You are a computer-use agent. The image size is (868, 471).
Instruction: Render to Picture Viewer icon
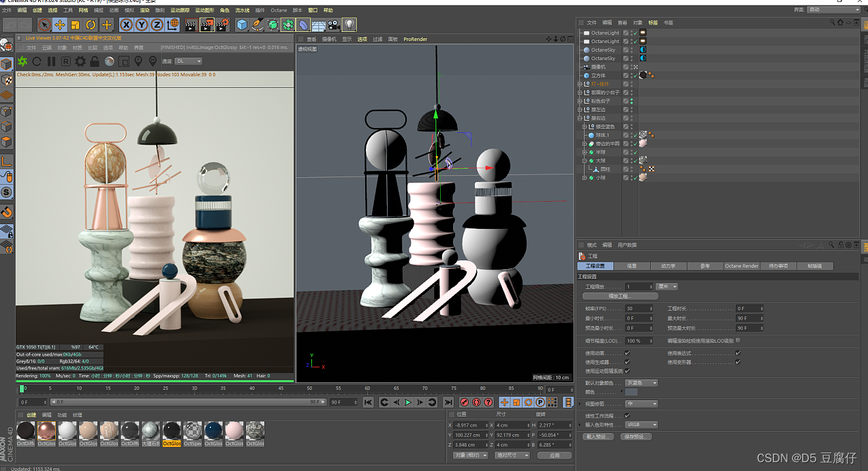click(206, 25)
